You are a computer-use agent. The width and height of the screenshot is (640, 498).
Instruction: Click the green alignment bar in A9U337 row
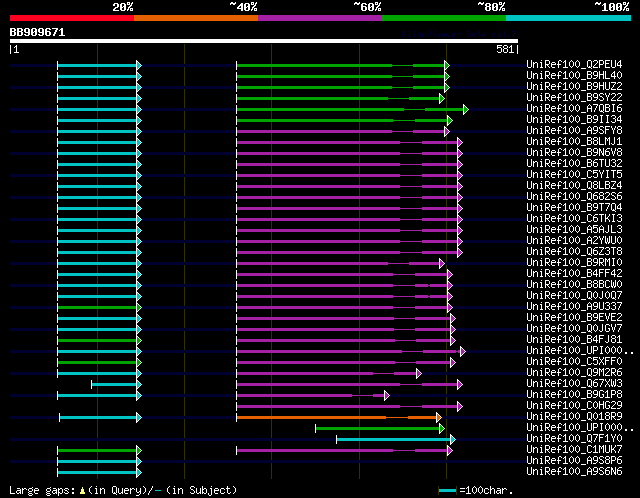pyautogui.click(x=99, y=307)
